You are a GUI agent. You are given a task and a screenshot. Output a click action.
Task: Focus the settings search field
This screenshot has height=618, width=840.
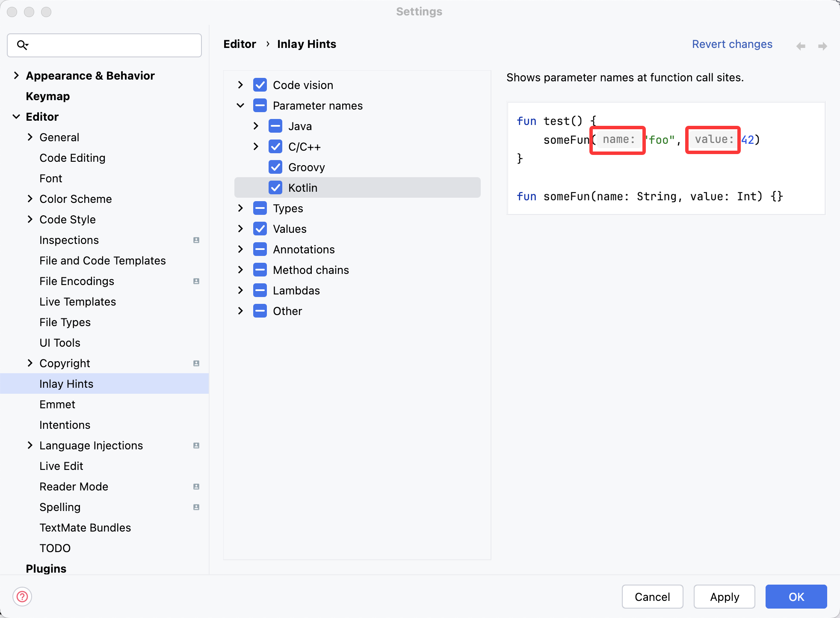[x=104, y=45]
